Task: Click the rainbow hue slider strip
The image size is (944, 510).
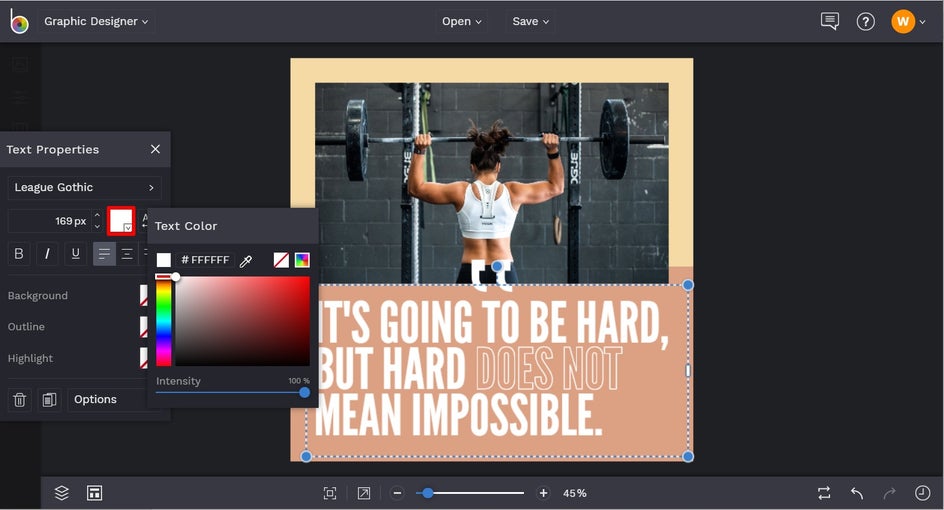Action: pyautogui.click(x=164, y=321)
